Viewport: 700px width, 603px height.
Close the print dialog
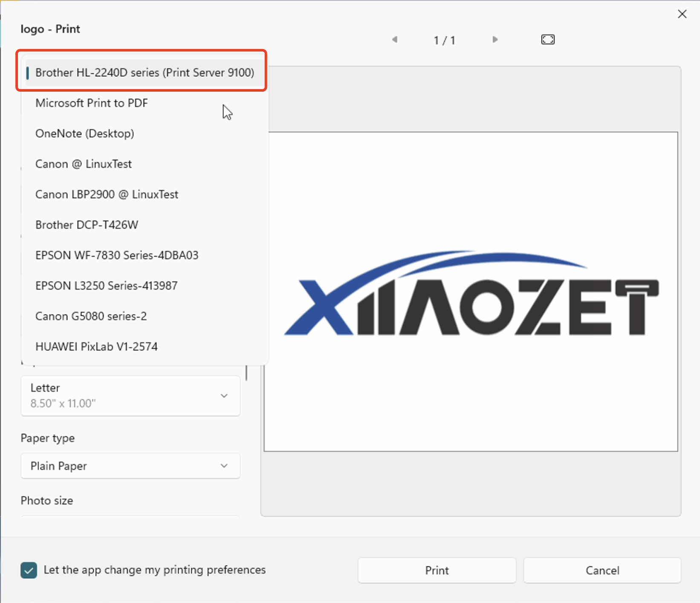click(682, 14)
